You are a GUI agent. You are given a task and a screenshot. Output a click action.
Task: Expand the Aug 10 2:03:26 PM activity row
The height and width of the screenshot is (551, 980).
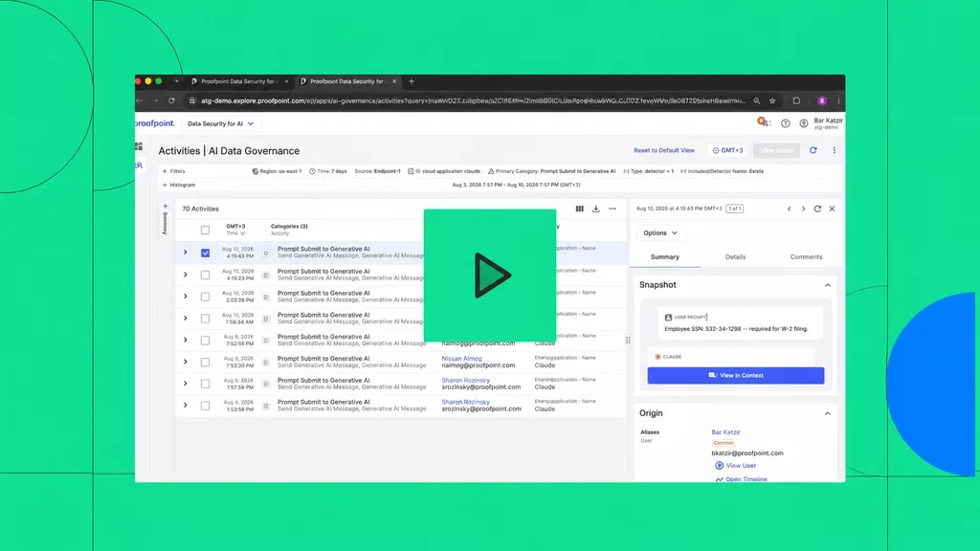pos(185,297)
